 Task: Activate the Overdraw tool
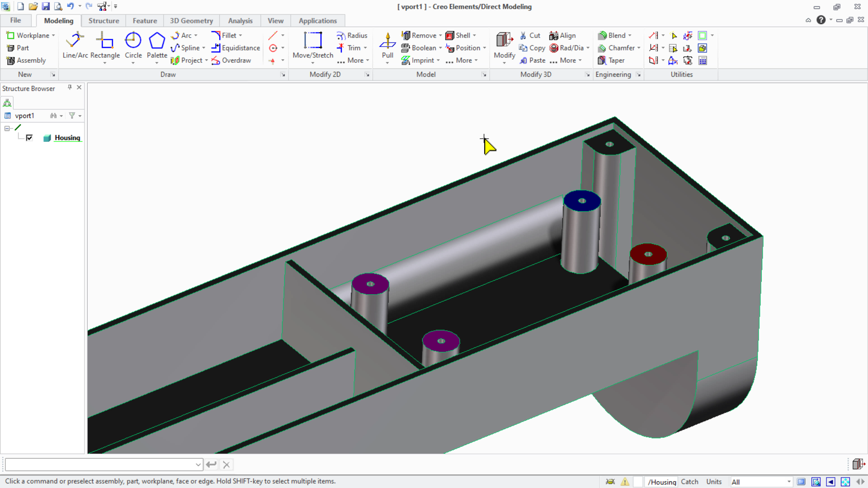tap(231, 60)
